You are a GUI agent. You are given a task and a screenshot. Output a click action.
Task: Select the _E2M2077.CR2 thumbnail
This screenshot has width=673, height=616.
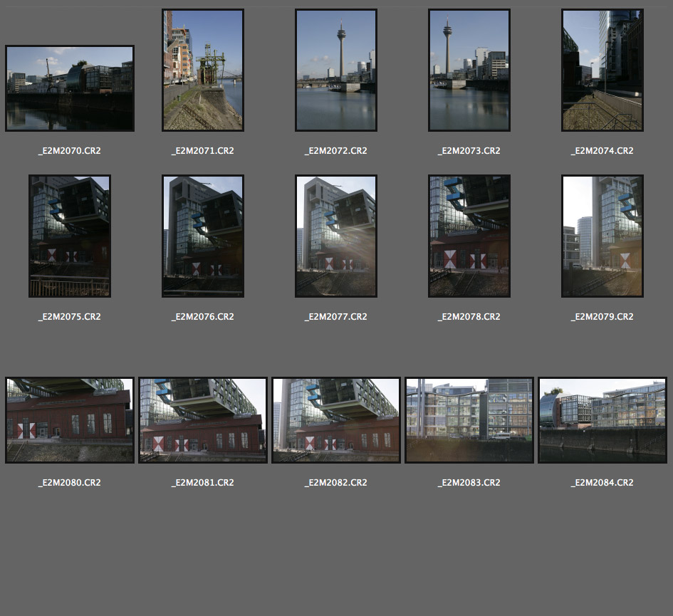pyautogui.click(x=336, y=236)
